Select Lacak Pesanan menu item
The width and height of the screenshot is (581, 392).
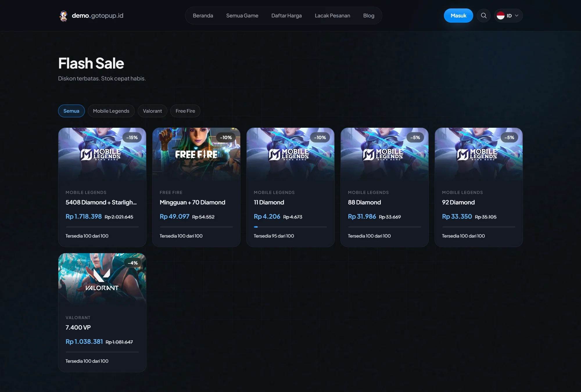click(x=332, y=16)
